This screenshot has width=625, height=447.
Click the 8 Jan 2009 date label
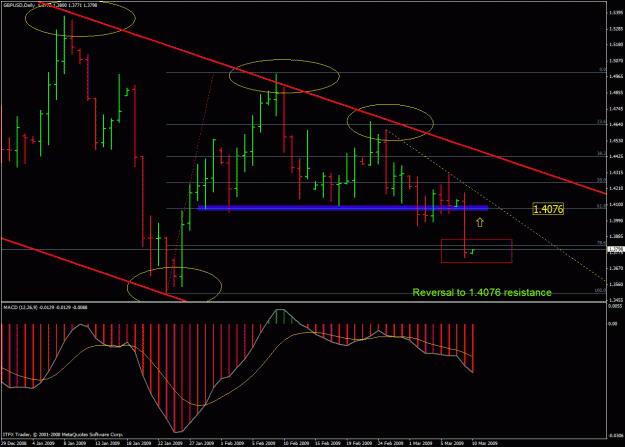tap(75, 443)
